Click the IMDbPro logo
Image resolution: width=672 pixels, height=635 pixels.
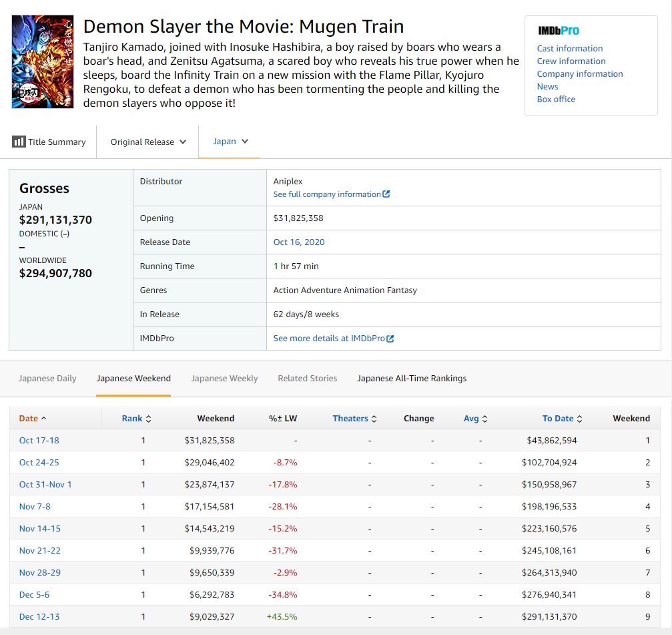pos(559,31)
